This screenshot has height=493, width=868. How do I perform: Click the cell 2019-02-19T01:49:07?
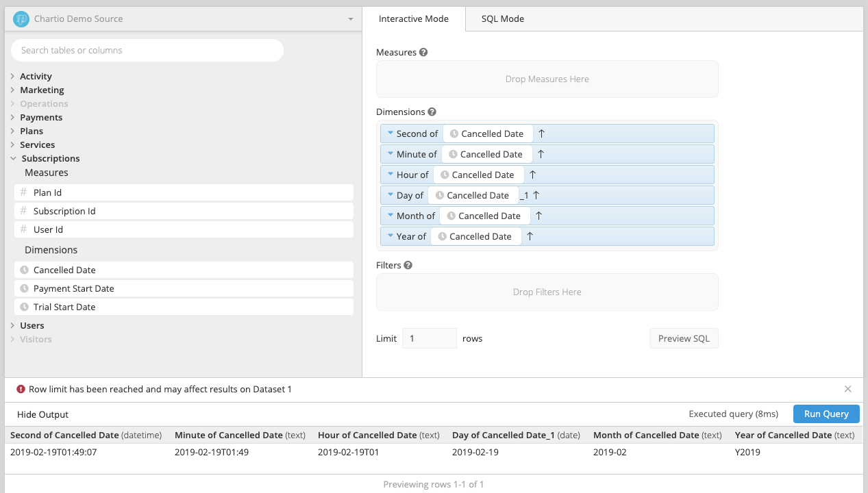pos(53,452)
